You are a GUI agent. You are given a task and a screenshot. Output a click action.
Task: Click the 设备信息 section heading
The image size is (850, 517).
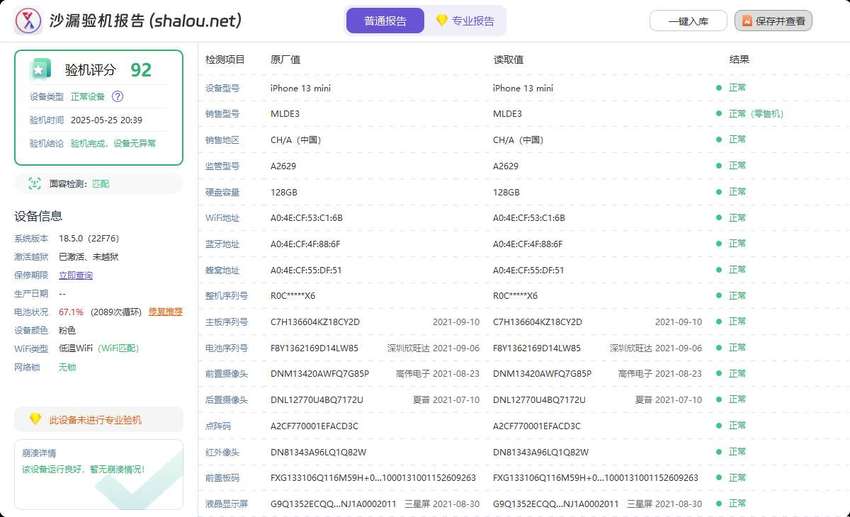pos(38,216)
